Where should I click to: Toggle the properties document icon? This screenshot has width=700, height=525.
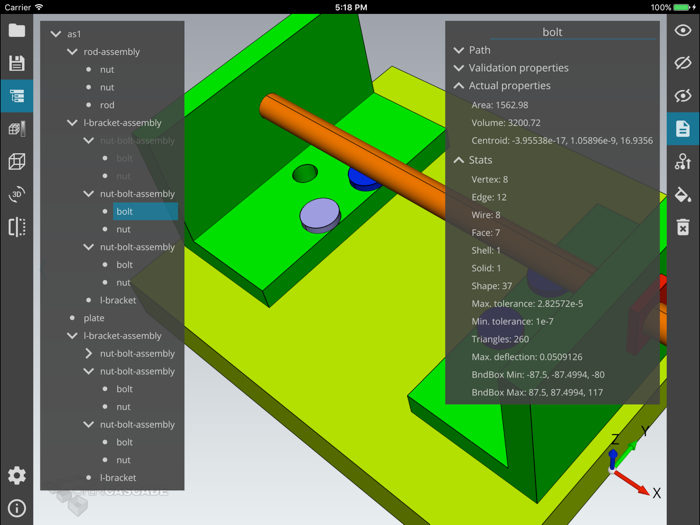683,129
